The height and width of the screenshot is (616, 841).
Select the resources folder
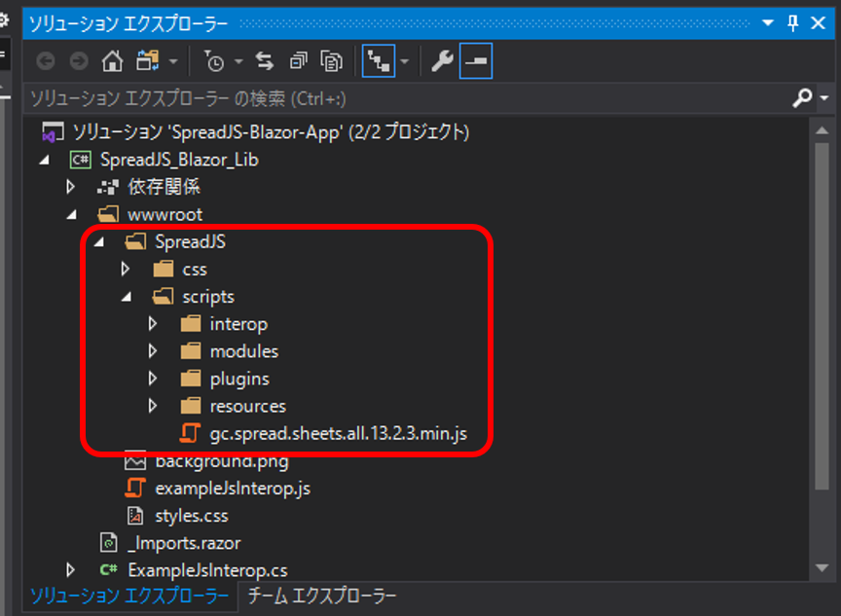248,407
